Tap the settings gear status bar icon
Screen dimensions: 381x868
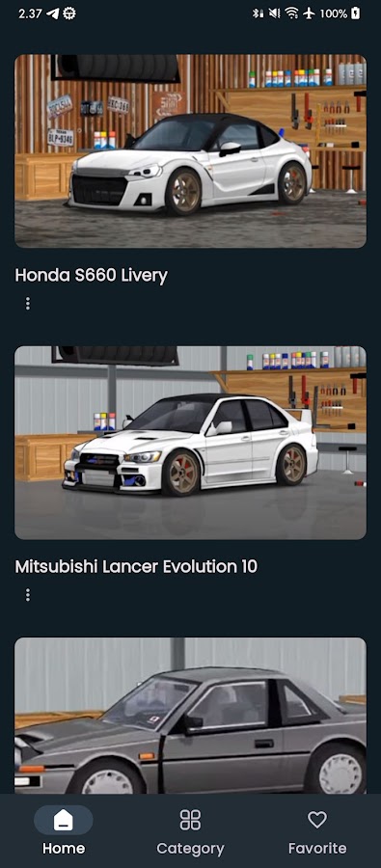tap(69, 14)
